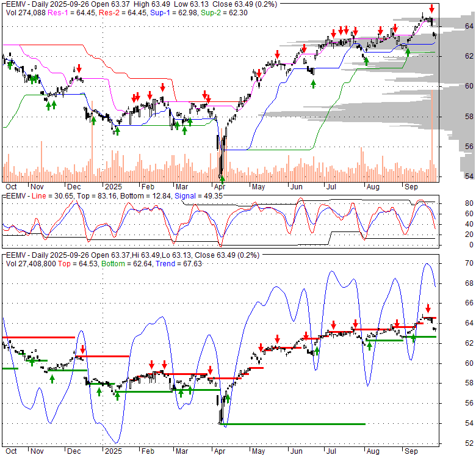476x455 pixels.
Task: Click the 'Bottom = 12.84' oscillator value
Action: (x=146, y=196)
